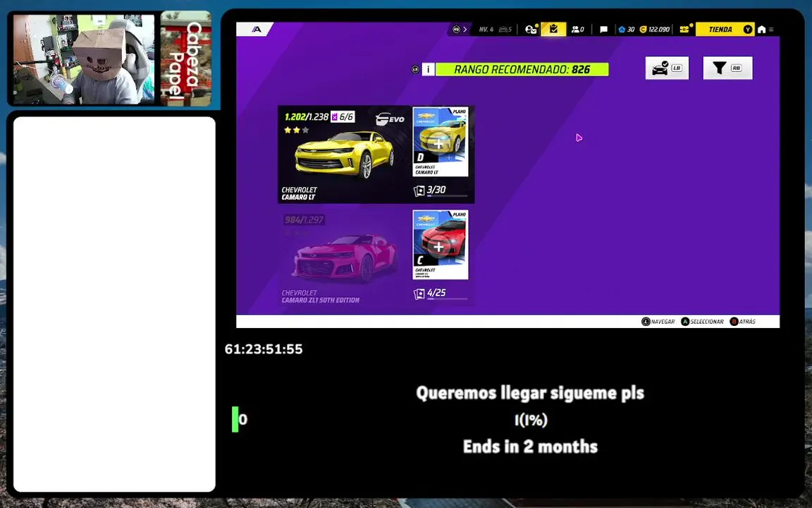Screen dimensions: 812x508
Task: Click the info 'i' icon near recommended rank
Action: click(x=429, y=69)
